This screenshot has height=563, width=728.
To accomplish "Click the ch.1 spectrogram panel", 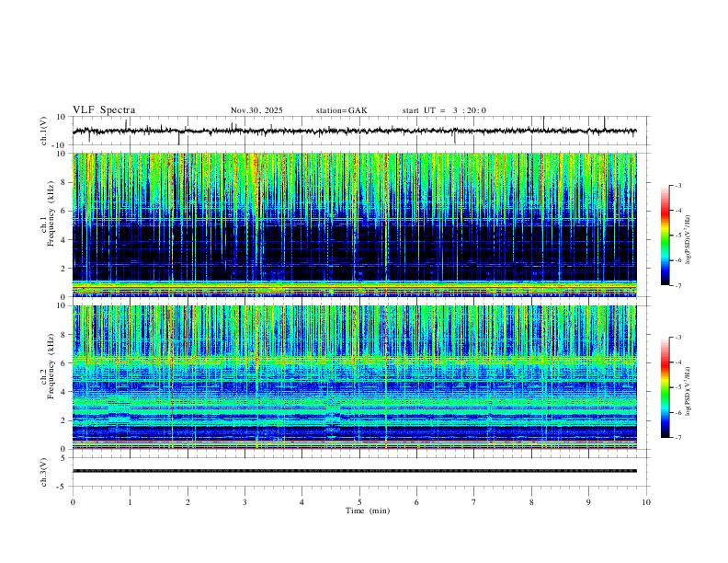I will (x=355, y=224).
